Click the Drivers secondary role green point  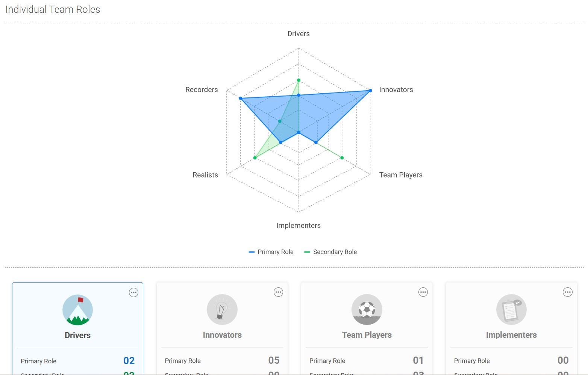299,80
